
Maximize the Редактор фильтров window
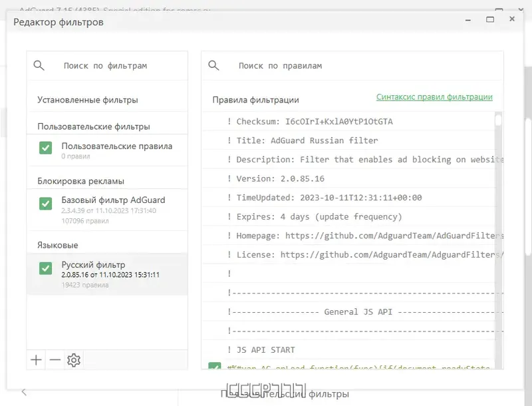(x=490, y=19)
